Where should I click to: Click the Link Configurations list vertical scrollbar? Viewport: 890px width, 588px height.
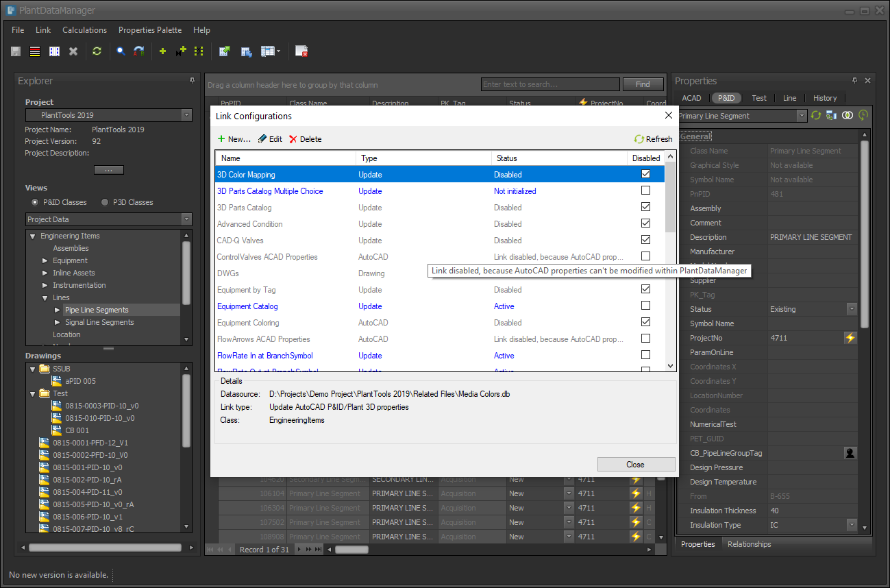point(670,197)
